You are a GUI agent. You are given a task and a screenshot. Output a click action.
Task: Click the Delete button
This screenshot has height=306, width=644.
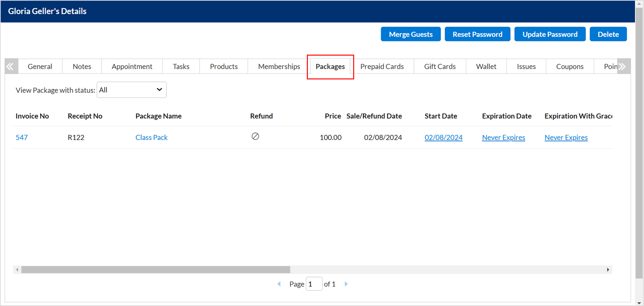click(x=608, y=34)
